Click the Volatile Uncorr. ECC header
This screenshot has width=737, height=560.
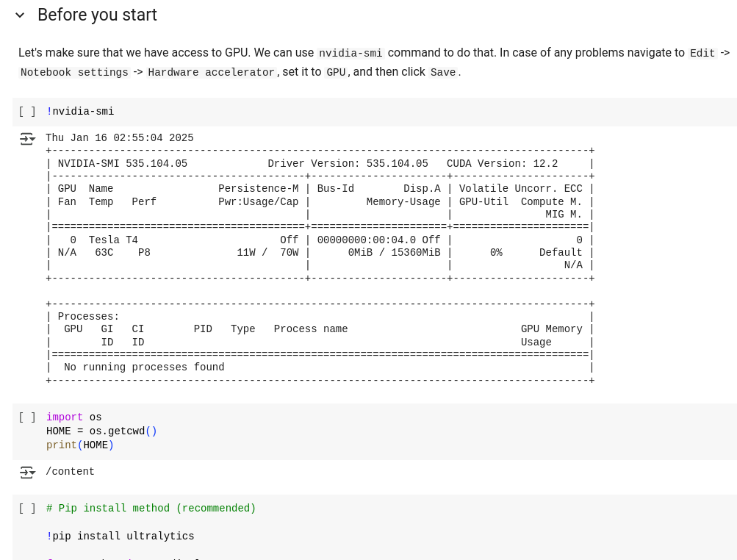pyautogui.click(x=521, y=189)
